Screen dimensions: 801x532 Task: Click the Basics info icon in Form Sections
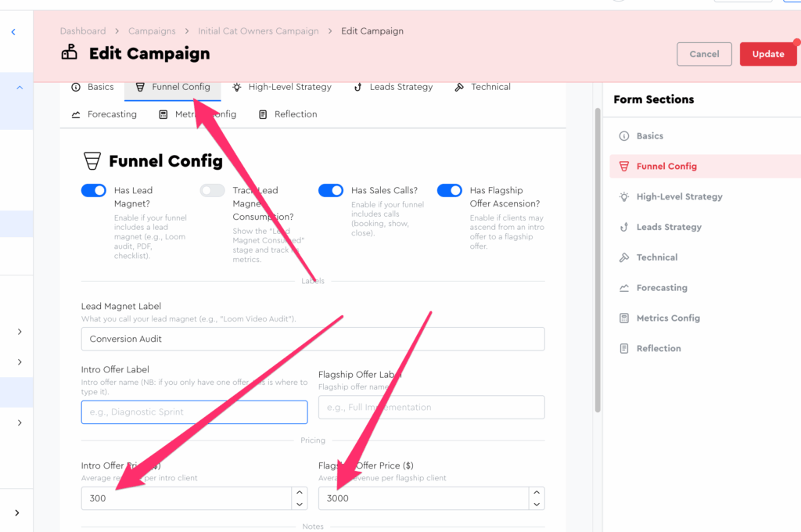[623, 136]
